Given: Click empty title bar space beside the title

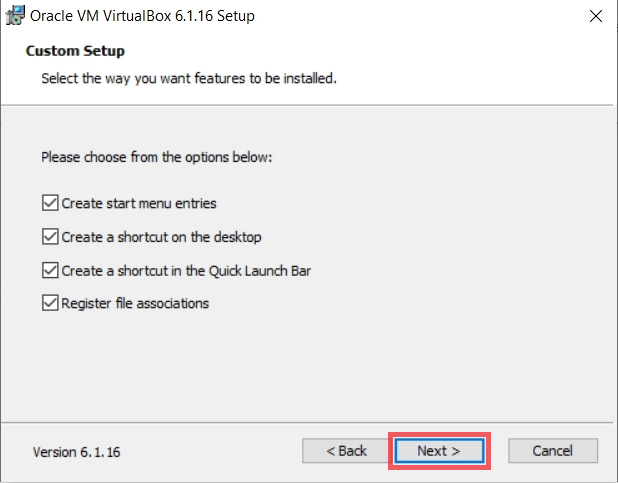Looking at the screenshot, I should coord(418,16).
